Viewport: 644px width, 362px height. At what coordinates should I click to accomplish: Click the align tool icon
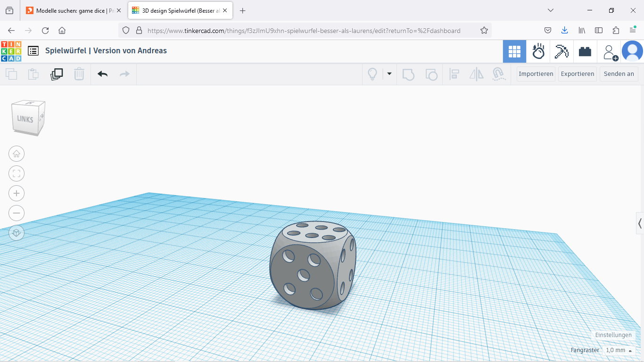point(454,74)
